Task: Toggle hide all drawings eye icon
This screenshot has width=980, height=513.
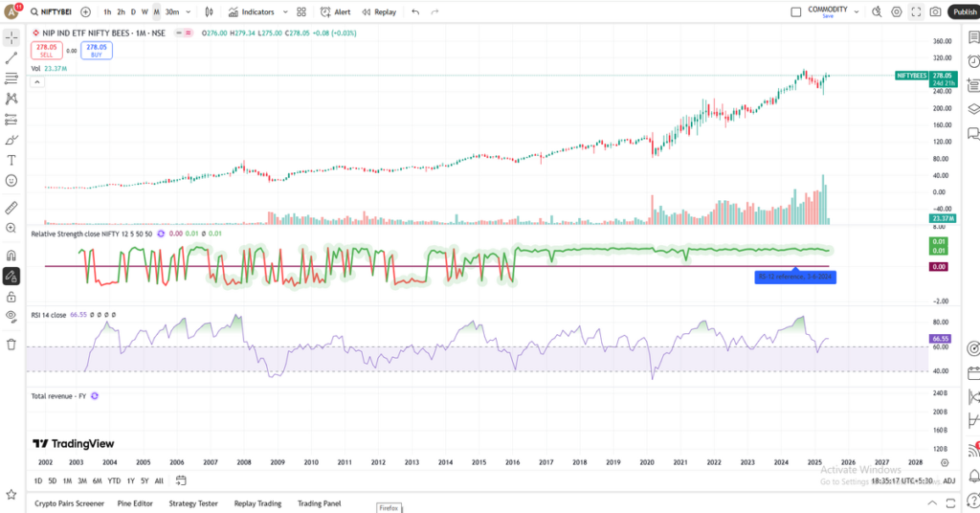Action: click(11, 317)
